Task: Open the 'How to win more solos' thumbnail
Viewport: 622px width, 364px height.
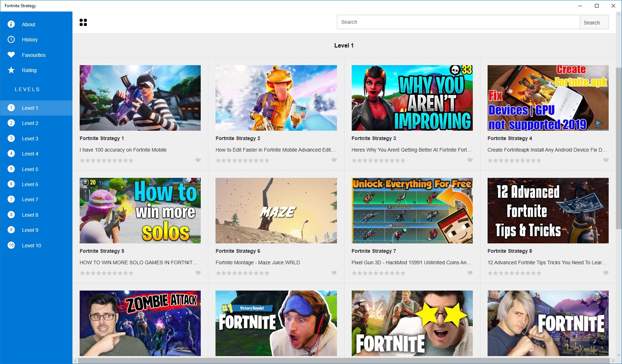Action: coord(140,211)
